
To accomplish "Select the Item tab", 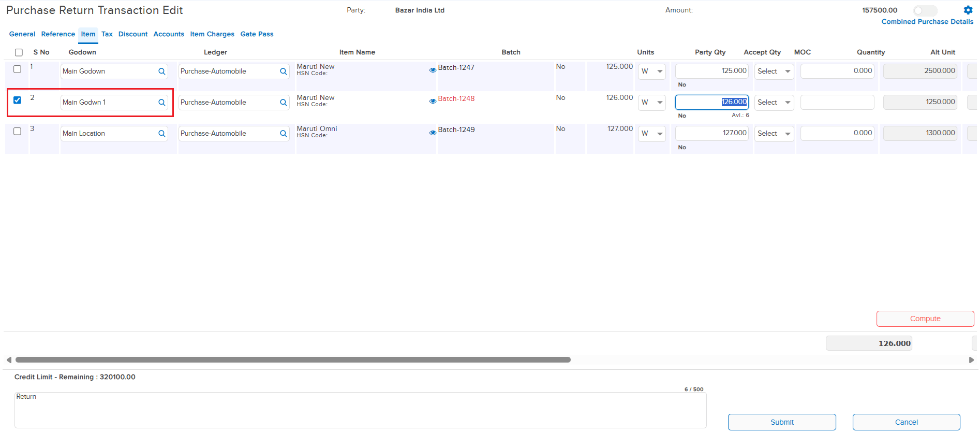I will click(x=88, y=34).
